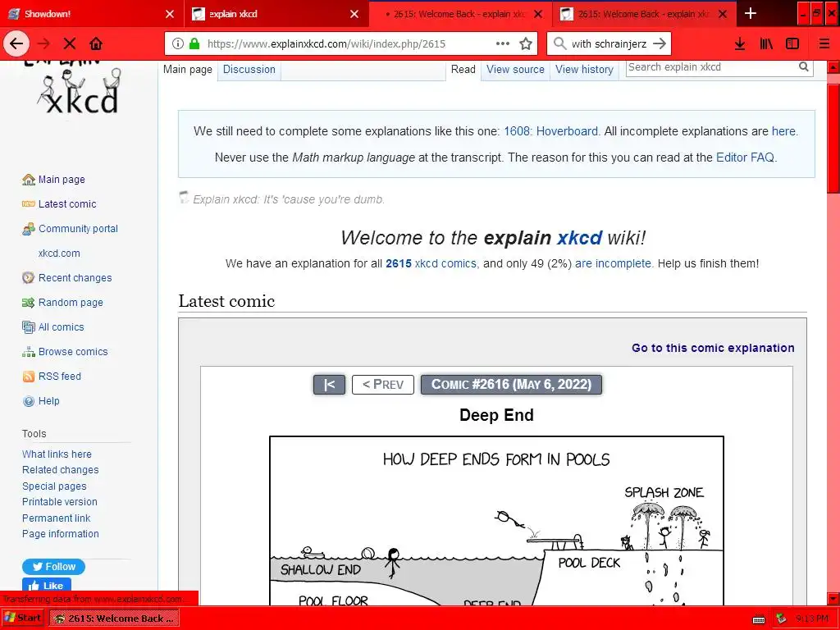The width and height of the screenshot is (840, 630).
Task: Open the 'are incomplete' link
Action: (x=613, y=263)
